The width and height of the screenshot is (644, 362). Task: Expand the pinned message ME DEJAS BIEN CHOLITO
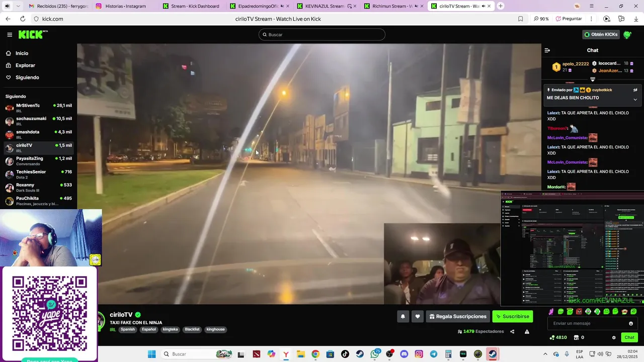pyautogui.click(x=635, y=100)
